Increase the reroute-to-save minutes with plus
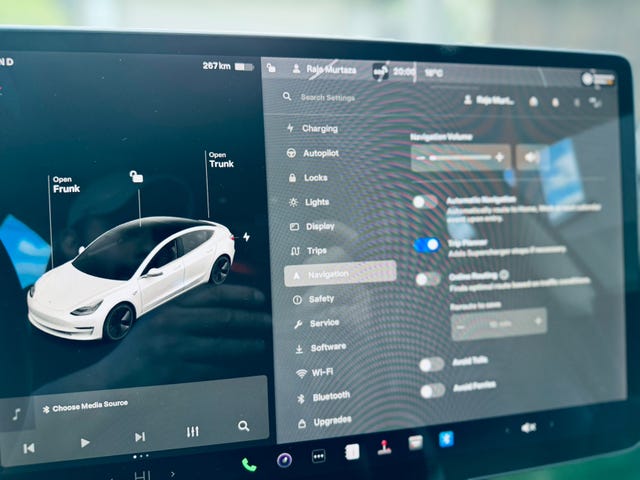 click(538, 321)
